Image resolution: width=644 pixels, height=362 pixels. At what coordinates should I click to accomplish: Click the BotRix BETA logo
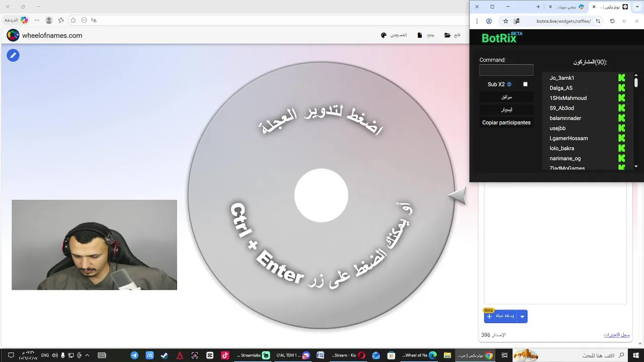pos(501,38)
